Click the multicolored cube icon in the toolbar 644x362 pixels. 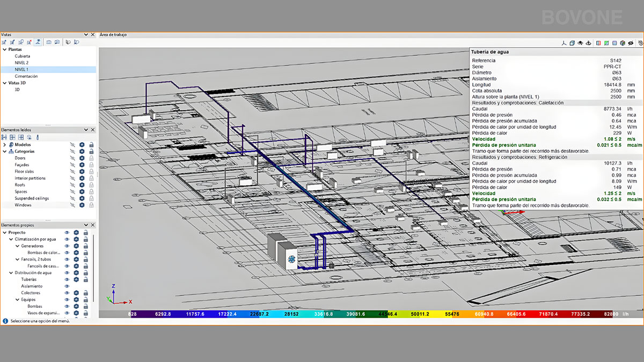[623, 43]
